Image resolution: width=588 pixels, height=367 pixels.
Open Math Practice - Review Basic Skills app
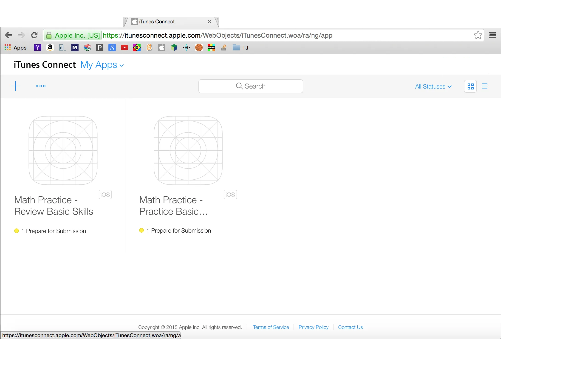tap(54, 206)
